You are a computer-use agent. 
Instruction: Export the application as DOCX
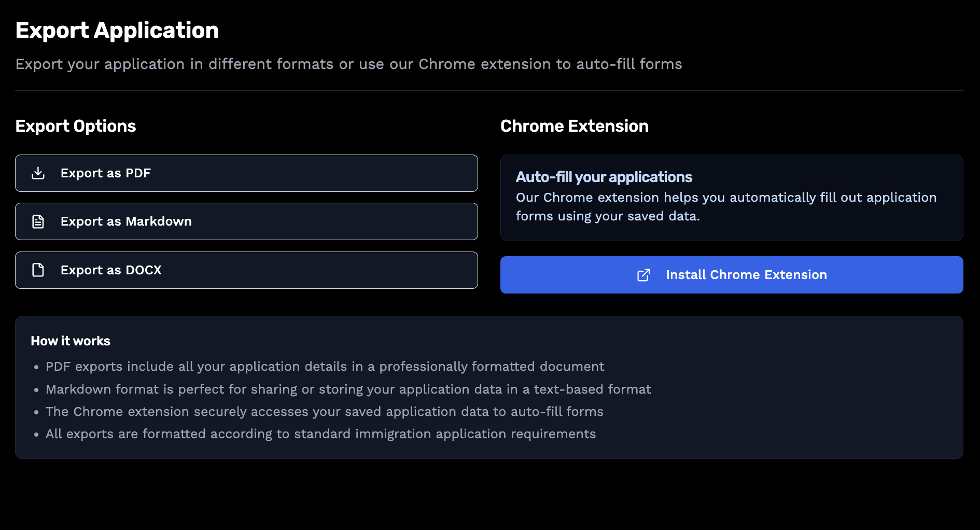pos(246,270)
